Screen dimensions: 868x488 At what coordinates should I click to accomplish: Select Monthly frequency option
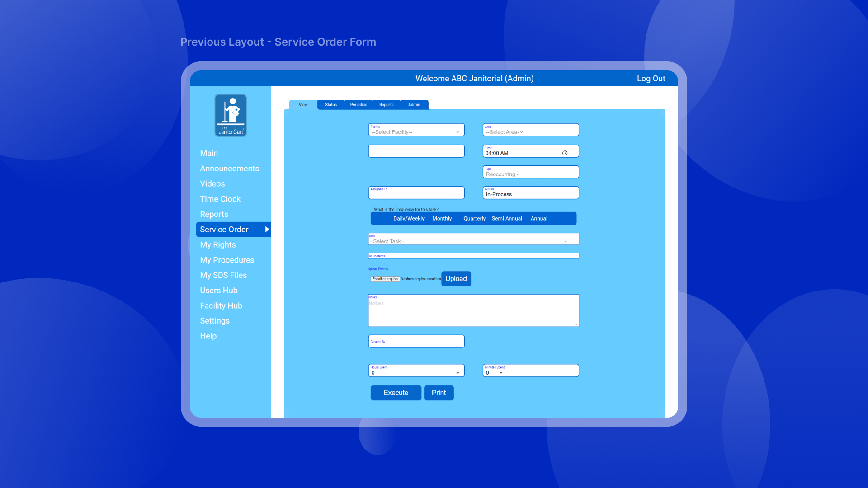coord(442,219)
